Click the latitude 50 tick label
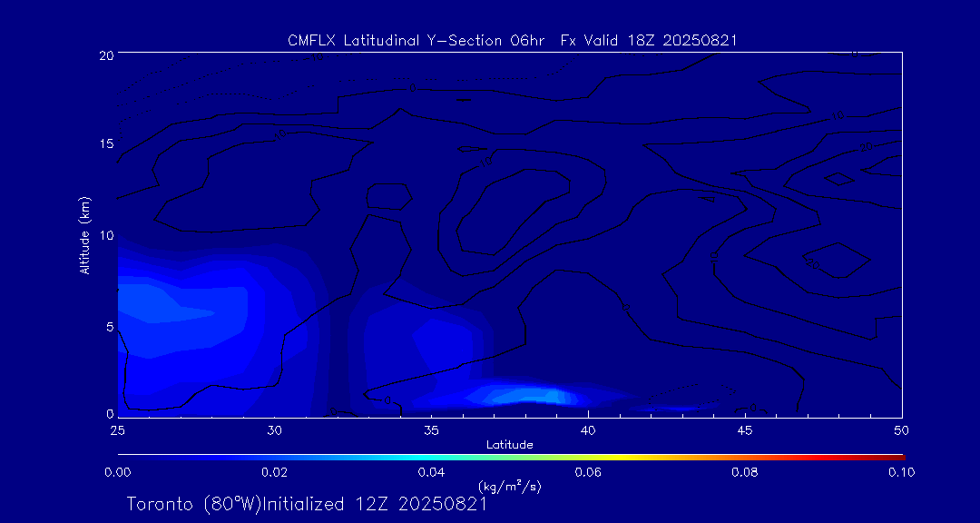Screen dimensions: 980x523 pos(901,429)
